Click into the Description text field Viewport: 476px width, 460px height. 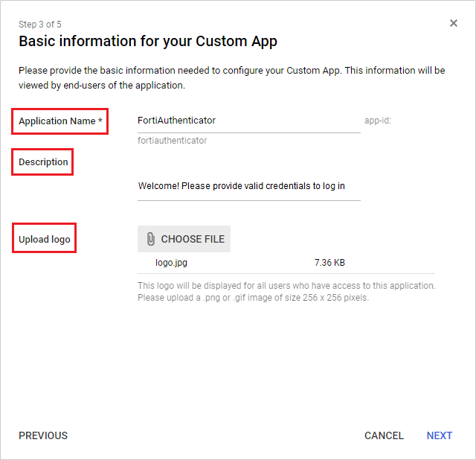pos(248,186)
